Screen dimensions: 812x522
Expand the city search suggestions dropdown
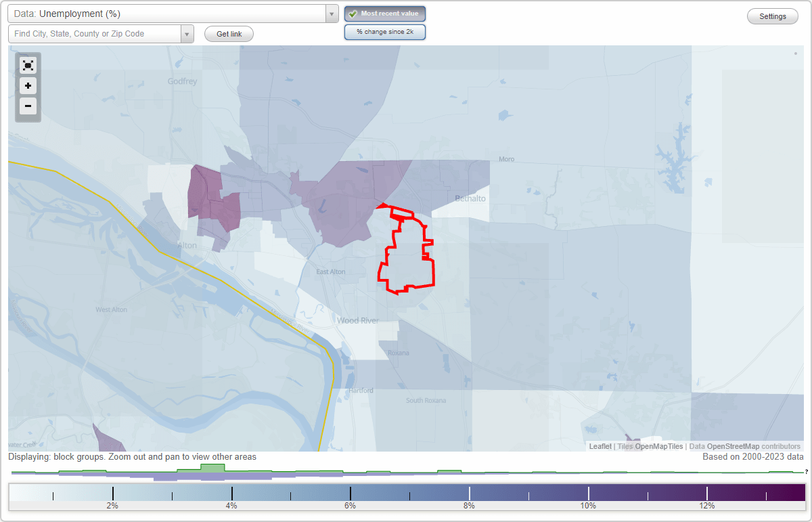click(187, 34)
